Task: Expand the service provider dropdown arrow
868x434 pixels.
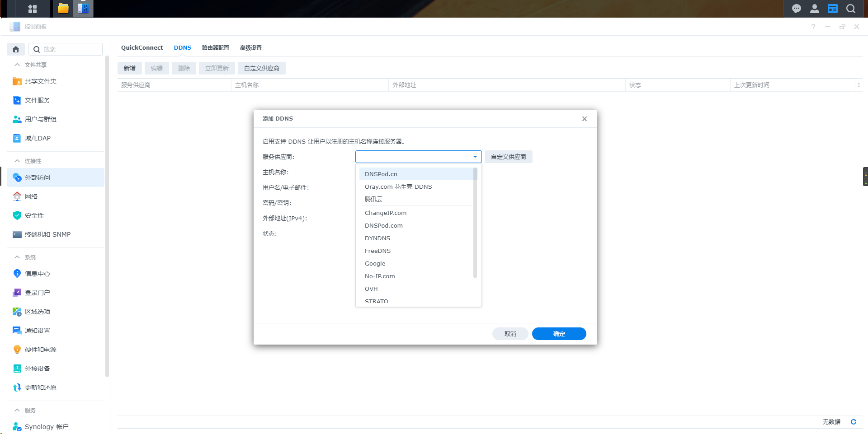Action: [475, 157]
